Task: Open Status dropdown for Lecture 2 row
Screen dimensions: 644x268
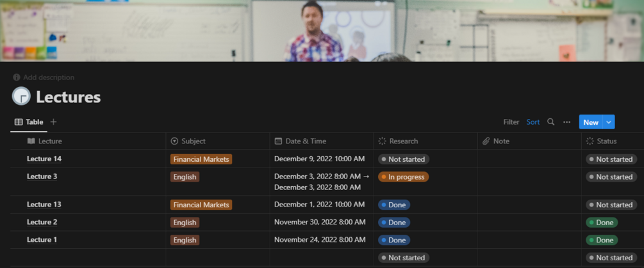Action: 602,223
